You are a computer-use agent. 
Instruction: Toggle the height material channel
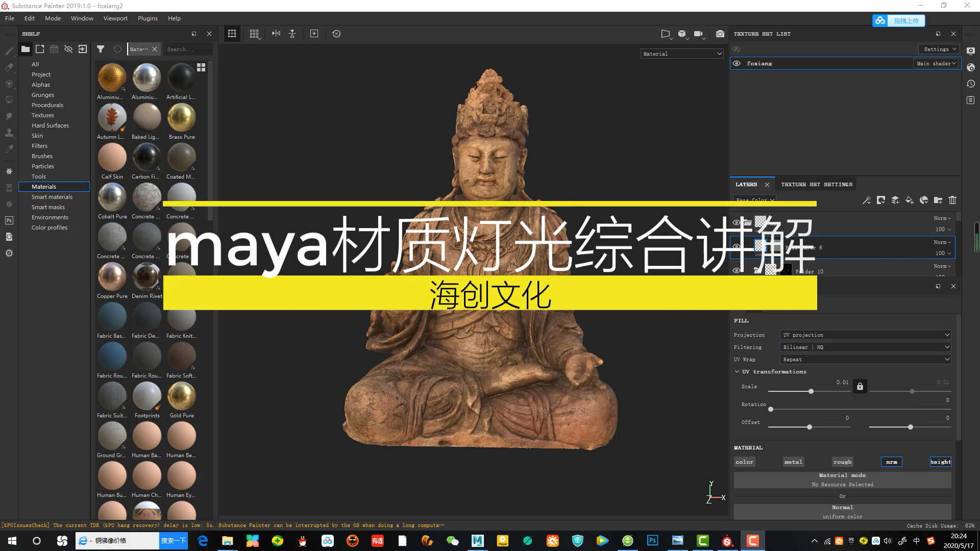click(x=940, y=462)
